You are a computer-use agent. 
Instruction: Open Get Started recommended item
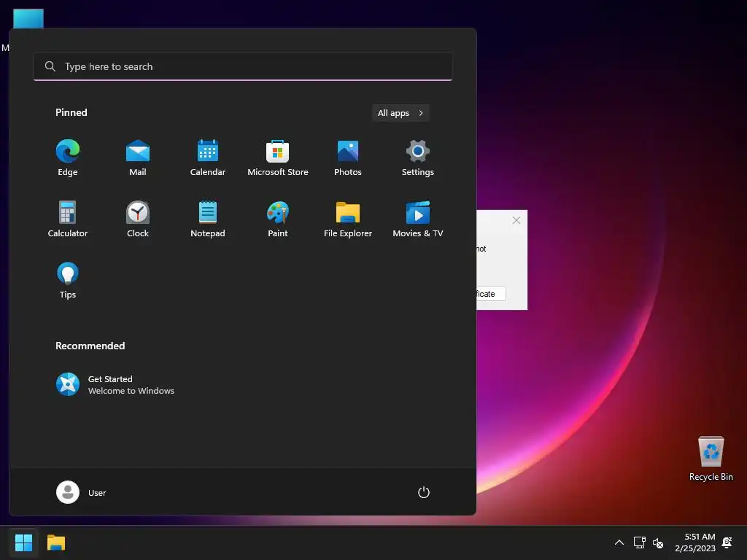point(115,384)
